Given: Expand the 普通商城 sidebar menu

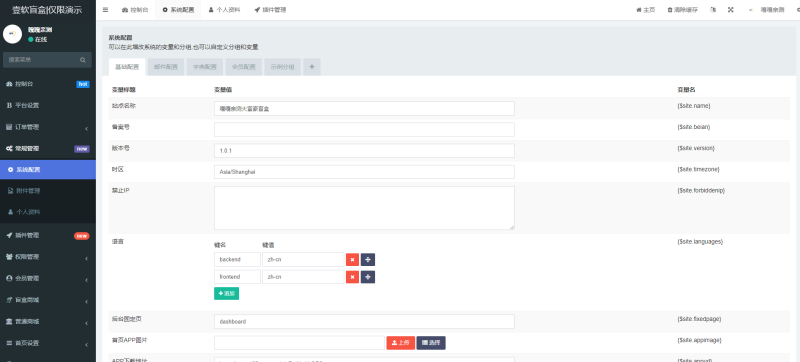Looking at the screenshot, I should pyautogui.click(x=48, y=321).
